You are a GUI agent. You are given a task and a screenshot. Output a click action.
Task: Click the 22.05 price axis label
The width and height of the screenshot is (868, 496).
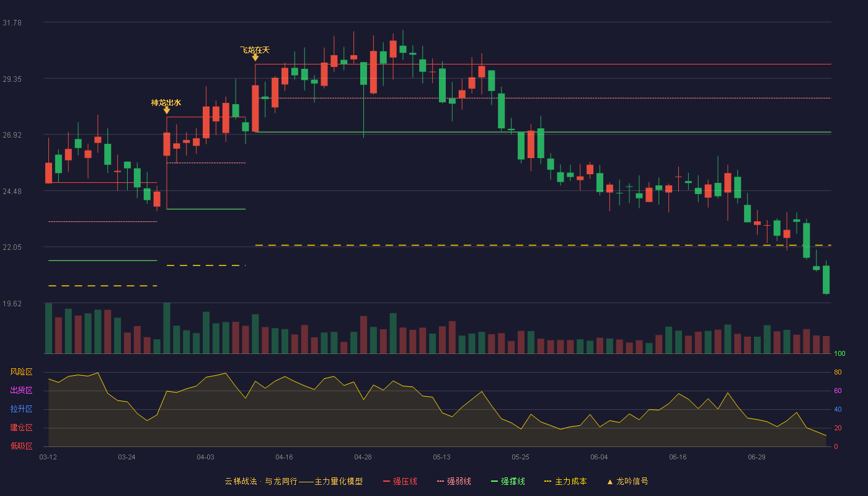pyautogui.click(x=12, y=247)
